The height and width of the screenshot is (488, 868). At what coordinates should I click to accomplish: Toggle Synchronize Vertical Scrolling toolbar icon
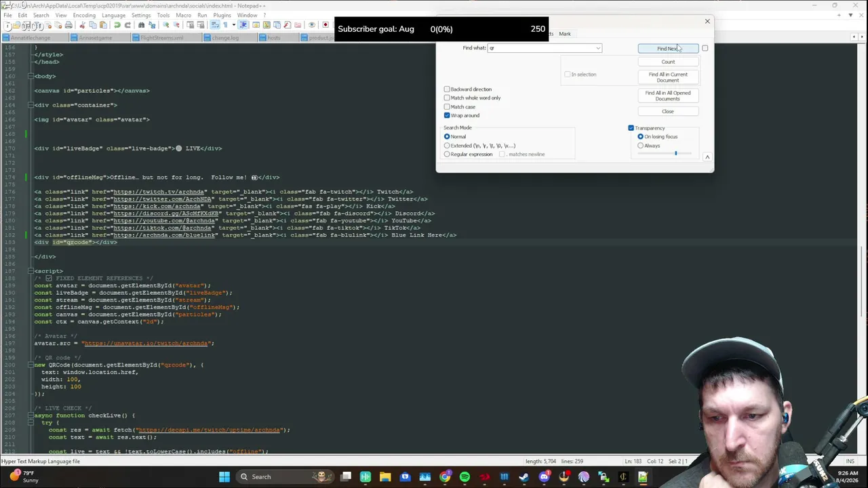[190, 25]
